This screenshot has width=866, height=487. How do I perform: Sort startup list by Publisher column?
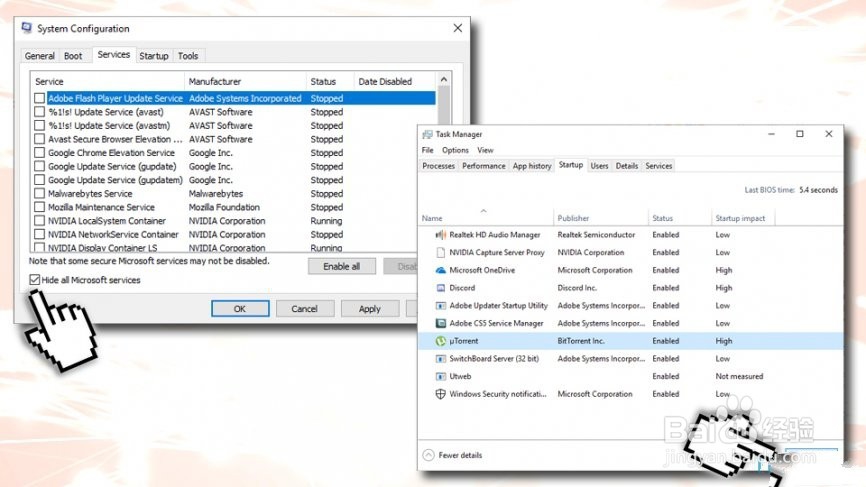click(600, 218)
